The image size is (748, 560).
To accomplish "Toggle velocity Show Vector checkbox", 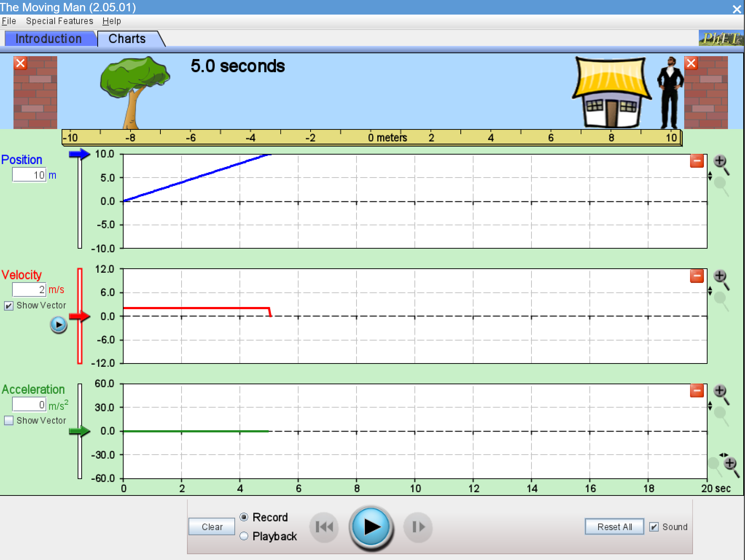I will tap(9, 306).
